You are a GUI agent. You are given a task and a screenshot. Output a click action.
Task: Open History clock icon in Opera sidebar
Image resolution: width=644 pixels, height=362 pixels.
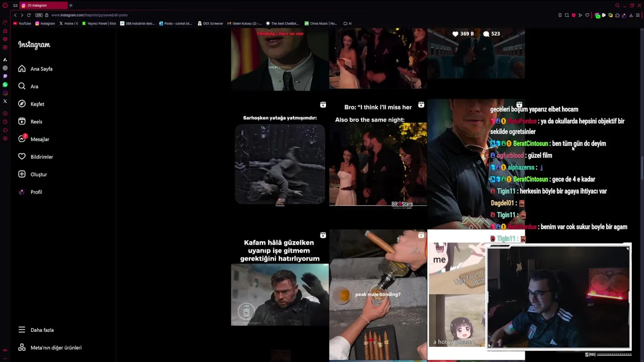click(x=5, y=122)
